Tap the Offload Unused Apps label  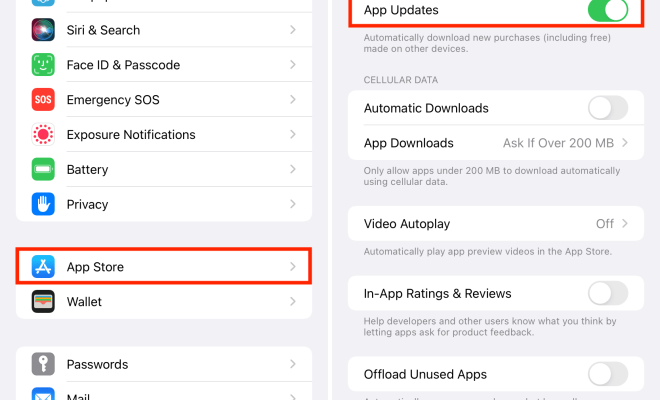coord(425,375)
